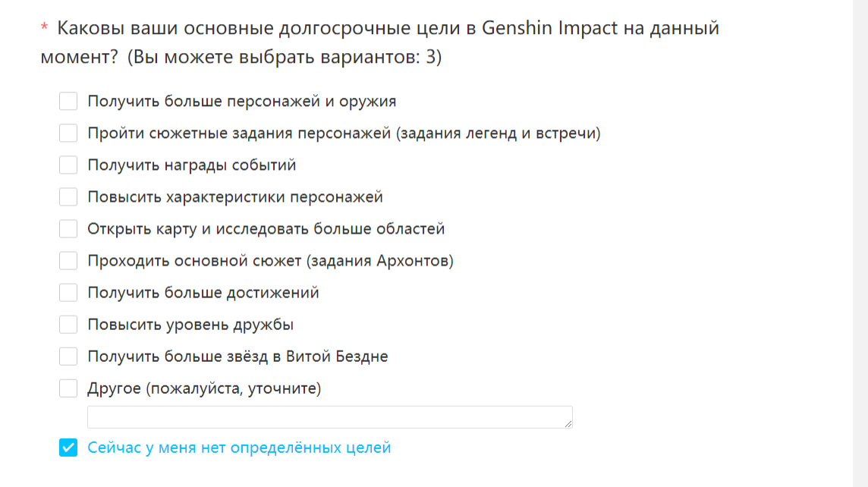Tick the 'Проходить основной сюжет' checkbox
Image resolution: width=868 pixels, height=487 pixels.
[68, 261]
